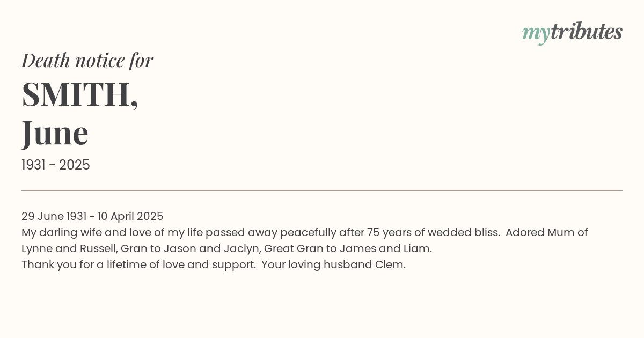Select the SMITH, surname heading
644x338 pixels.
point(80,94)
